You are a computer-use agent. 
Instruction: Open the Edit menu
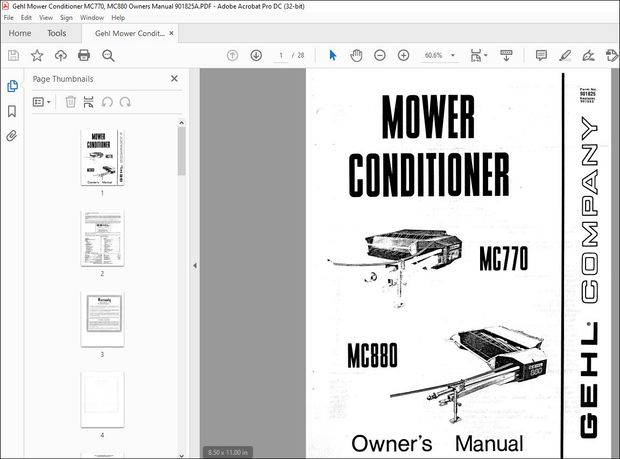click(x=26, y=18)
